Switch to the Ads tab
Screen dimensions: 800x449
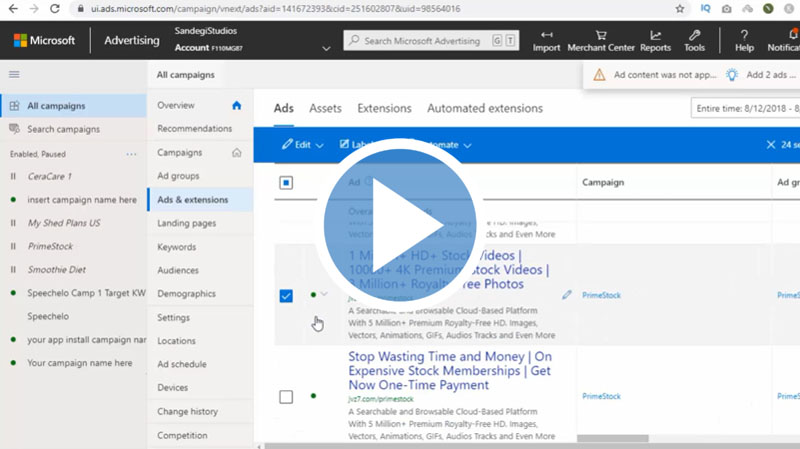(284, 108)
